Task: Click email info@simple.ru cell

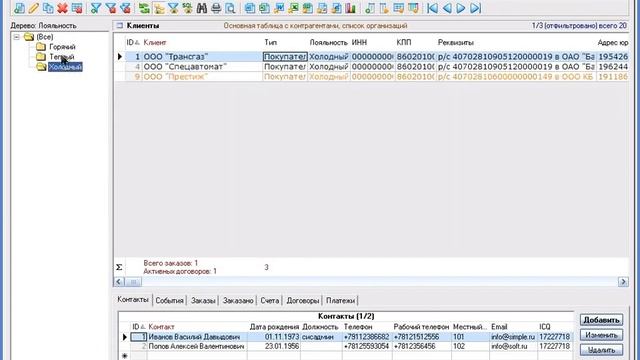Action: (513, 337)
